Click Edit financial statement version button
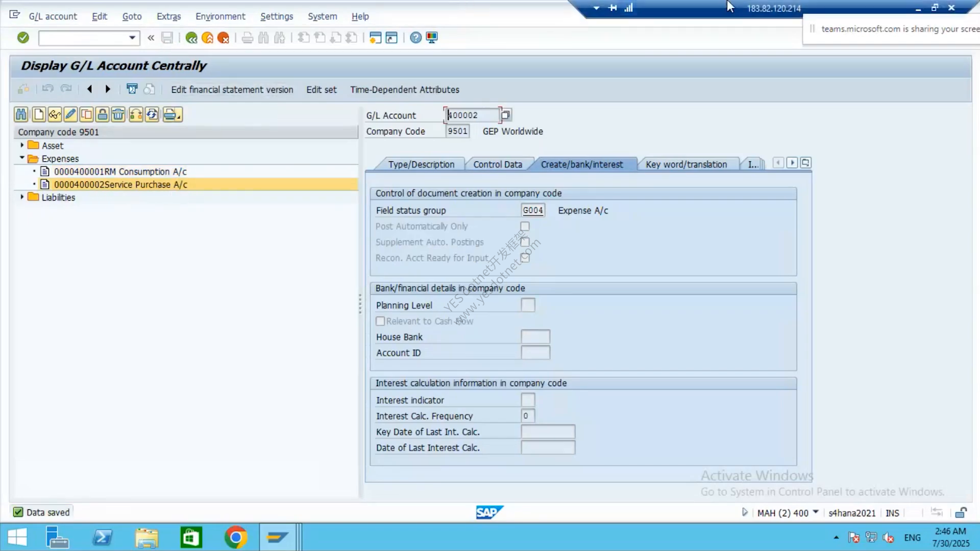The height and width of the screenshot is (551, 980). pyautogui.click(x=232, y=90)
